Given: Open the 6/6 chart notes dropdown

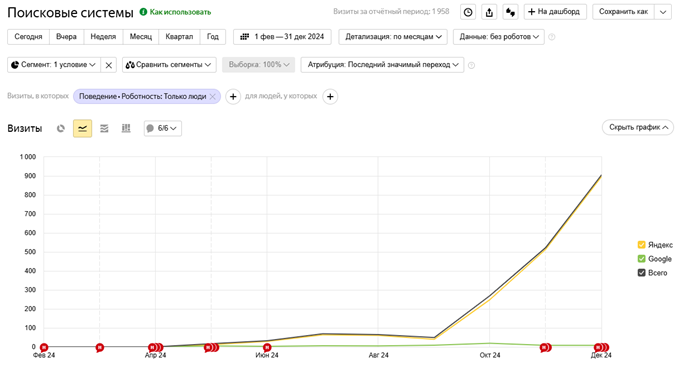Looking at the screenshot, I should pyautogui.click(x=163, y=129).
